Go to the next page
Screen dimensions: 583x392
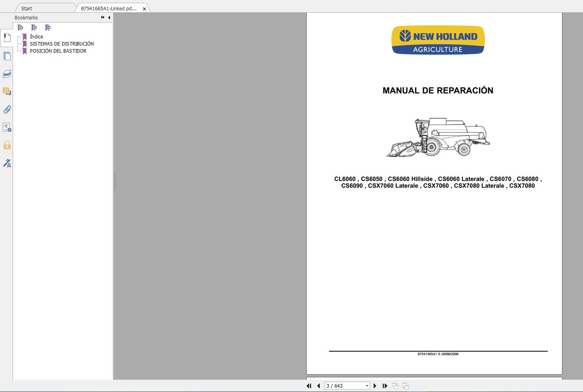(x=375, y=386)
